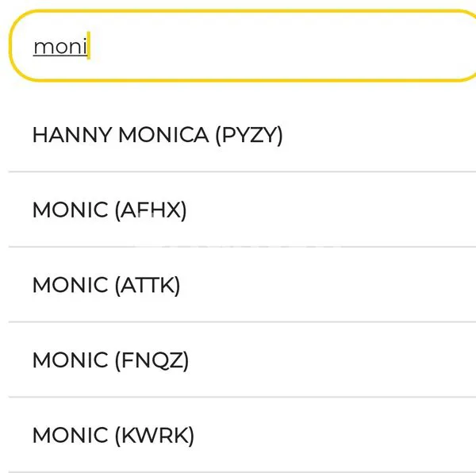Open the result with code PYZY

click(157, 135)
